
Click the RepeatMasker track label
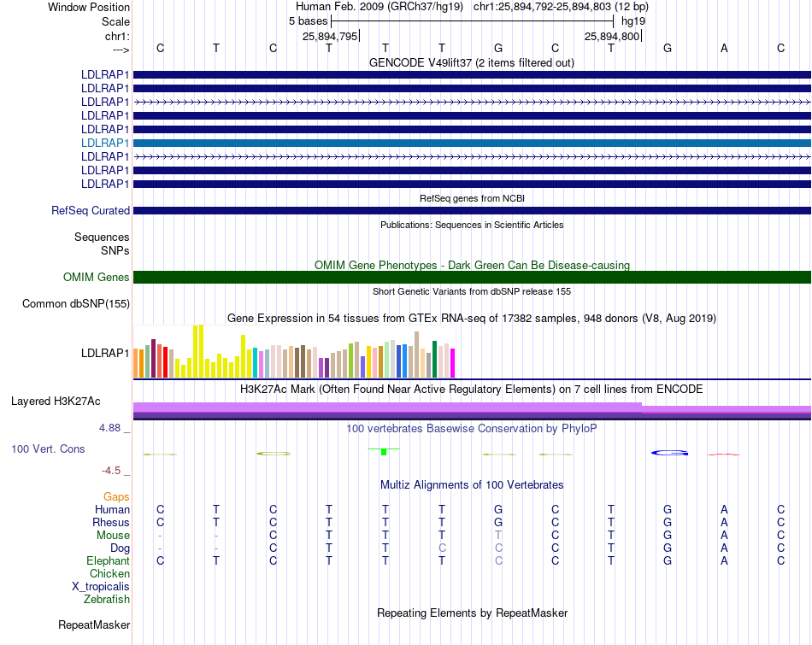click(94, 625)
